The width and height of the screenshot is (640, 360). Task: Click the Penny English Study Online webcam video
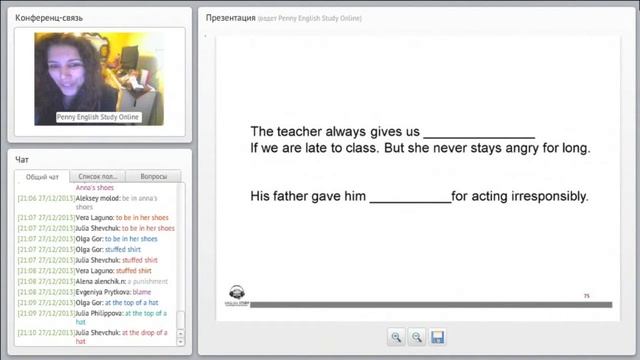pos(99,79)
